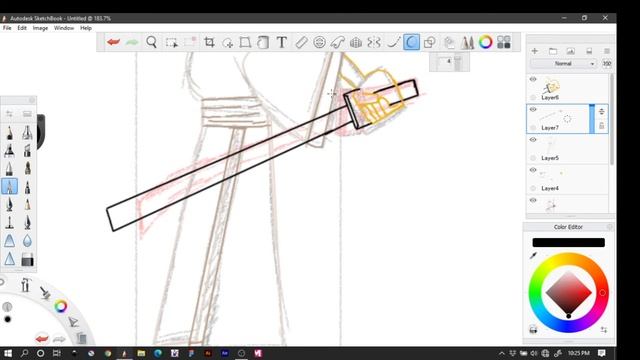Open the lagoon color wheel icon
640x360 pixels.
[x=60, y=306]
